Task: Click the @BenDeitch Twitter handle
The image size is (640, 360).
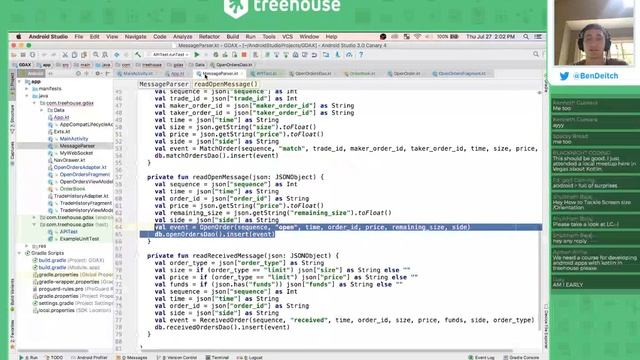Action: (596, 76)
